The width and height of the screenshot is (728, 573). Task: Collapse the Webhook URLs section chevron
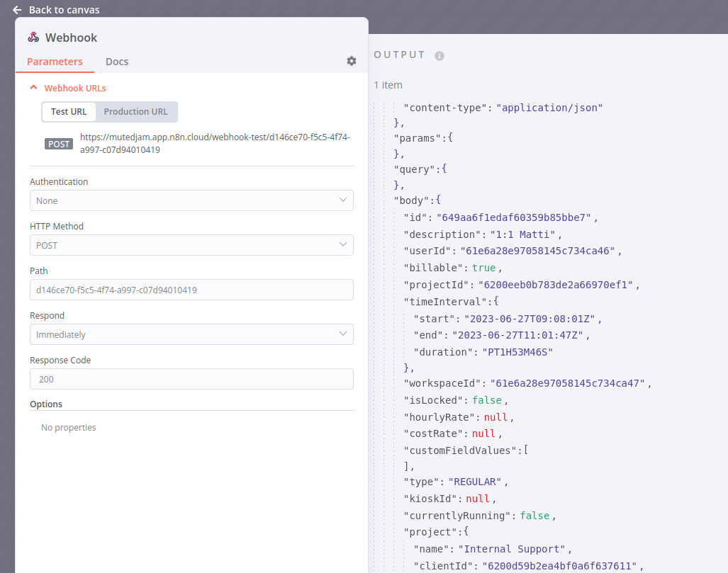tap(33, 88)
